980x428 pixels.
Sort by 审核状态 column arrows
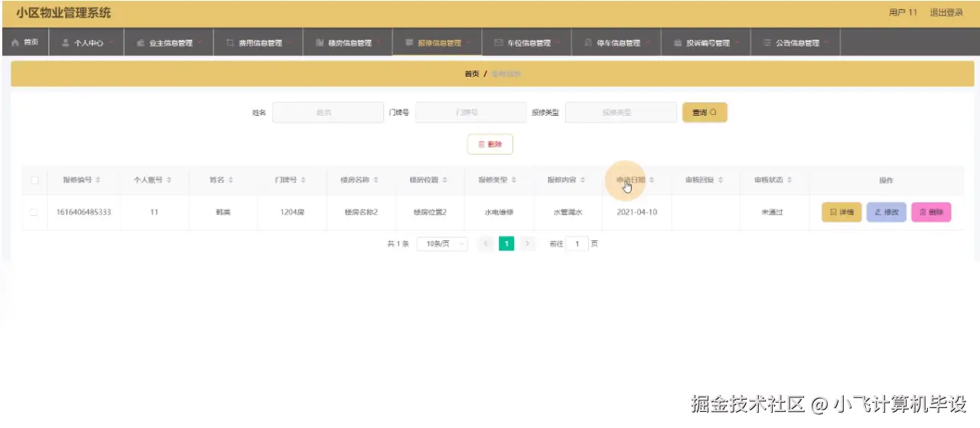(789, 181)
